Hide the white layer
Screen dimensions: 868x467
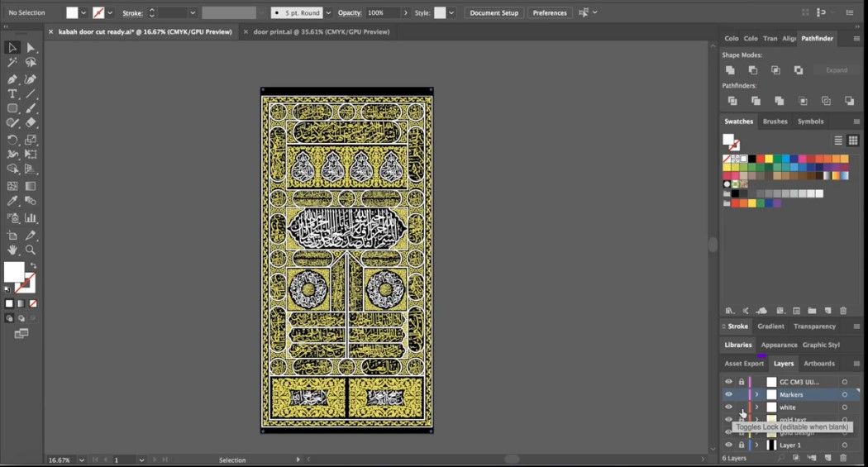tap(728, 407)
